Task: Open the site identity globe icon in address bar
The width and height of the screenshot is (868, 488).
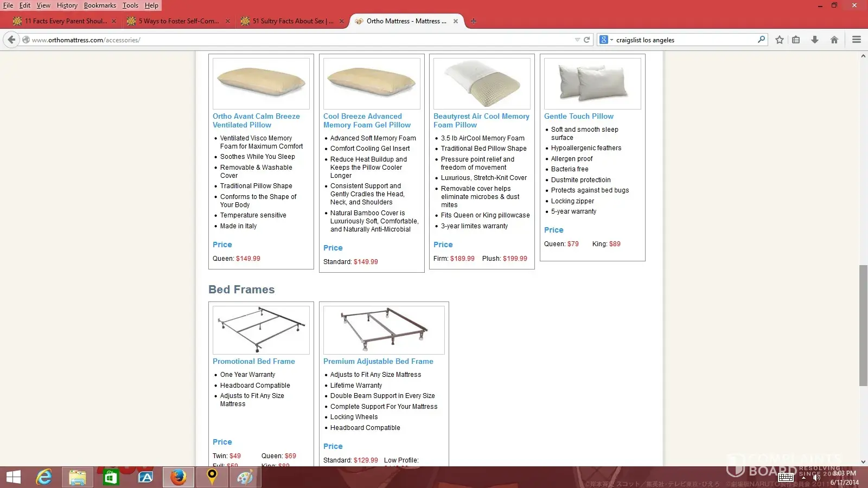Action: point(25,40)
